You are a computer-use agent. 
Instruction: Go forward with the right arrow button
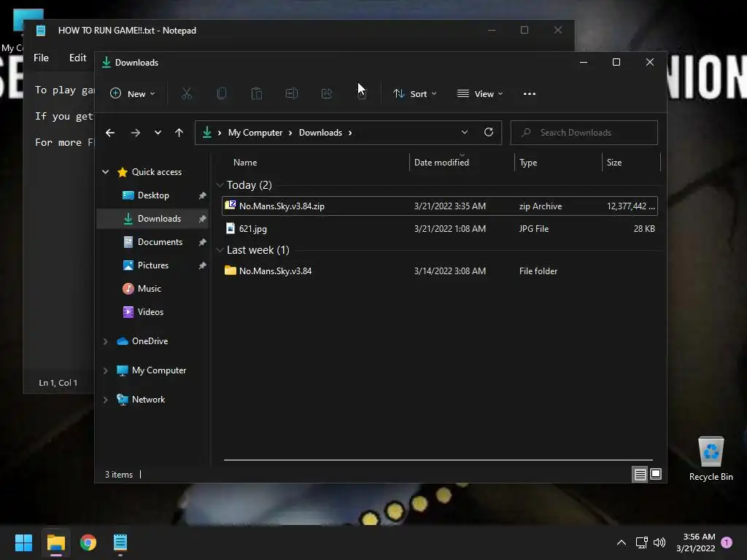coord(135,133)
